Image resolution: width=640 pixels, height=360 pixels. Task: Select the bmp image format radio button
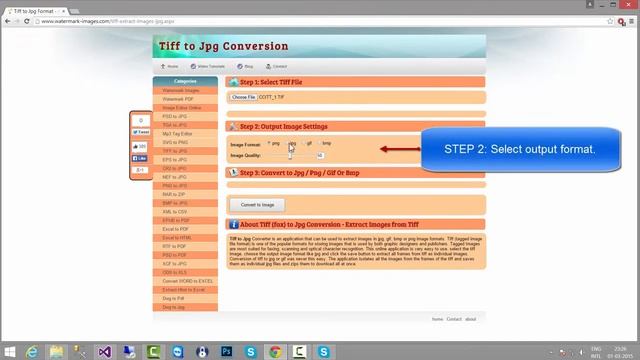[x=319, y=143]
